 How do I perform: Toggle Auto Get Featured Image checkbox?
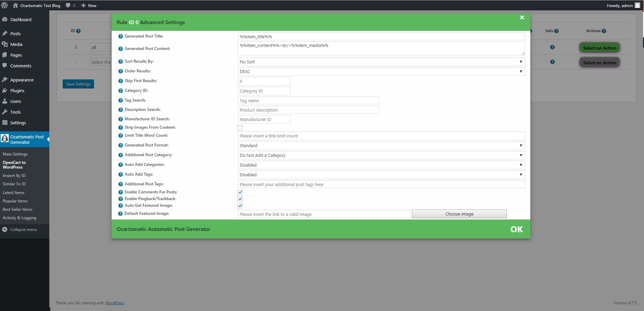240,206
